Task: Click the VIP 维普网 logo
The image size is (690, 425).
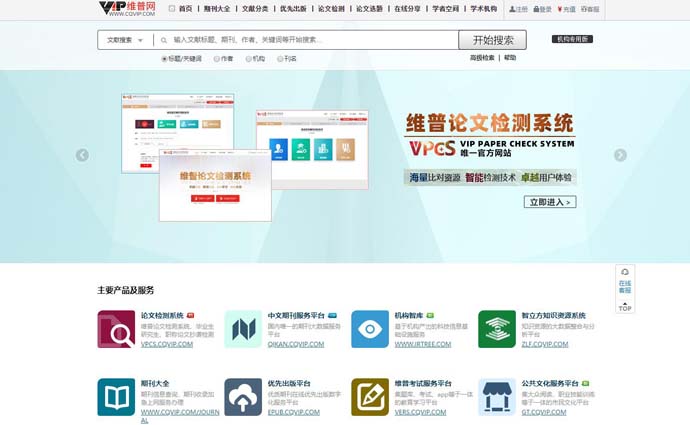Action: click(x=127, y=8)
